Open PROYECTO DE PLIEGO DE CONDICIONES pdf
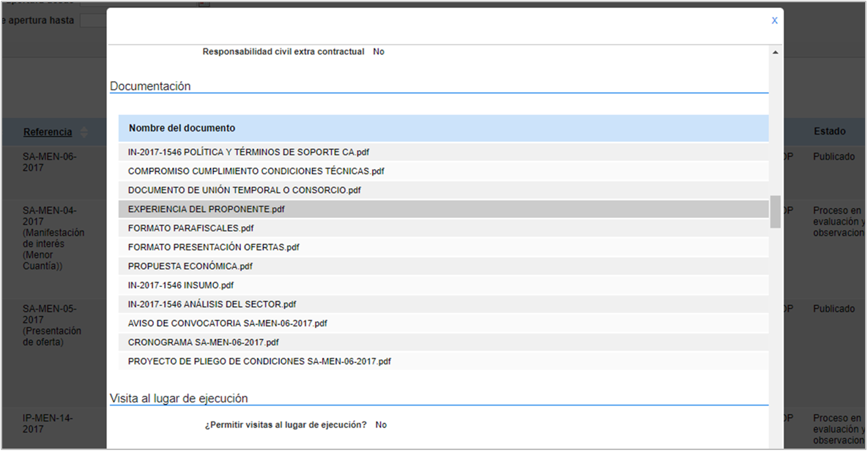Viewport: 868px width, 453px height. [x=259, y=362]
